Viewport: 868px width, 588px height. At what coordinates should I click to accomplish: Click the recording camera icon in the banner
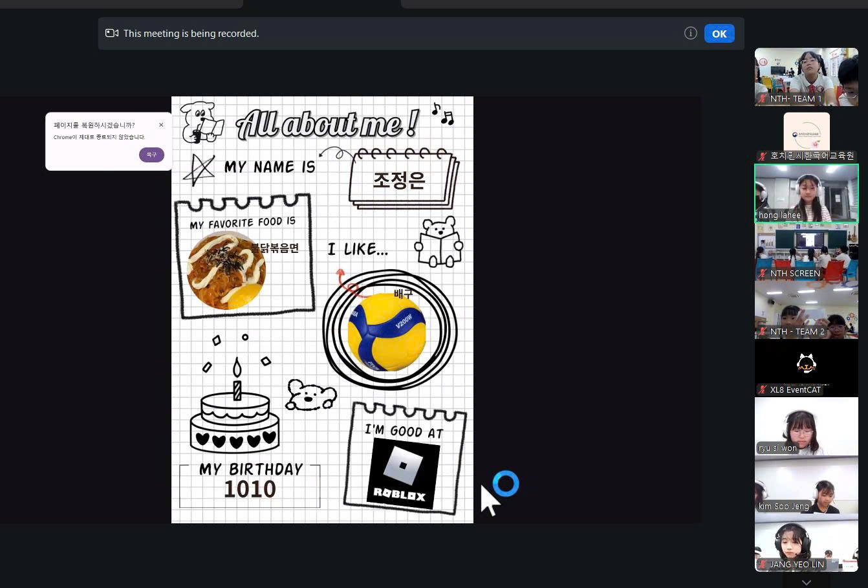(x=112, y=34)
